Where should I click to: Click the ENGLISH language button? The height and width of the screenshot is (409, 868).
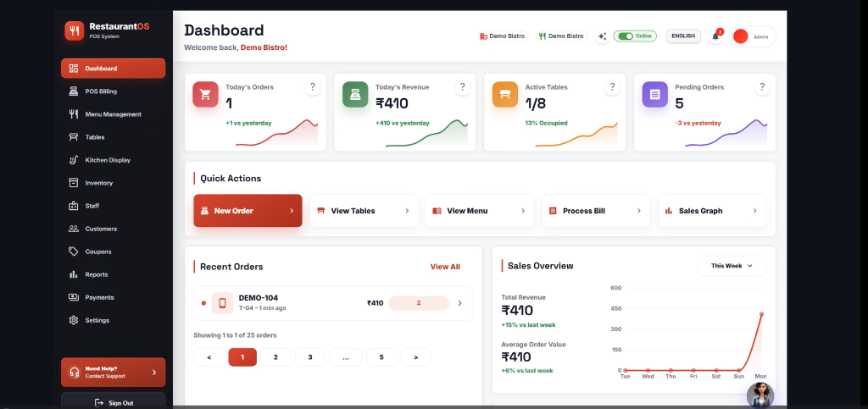(x=683, y=36)
